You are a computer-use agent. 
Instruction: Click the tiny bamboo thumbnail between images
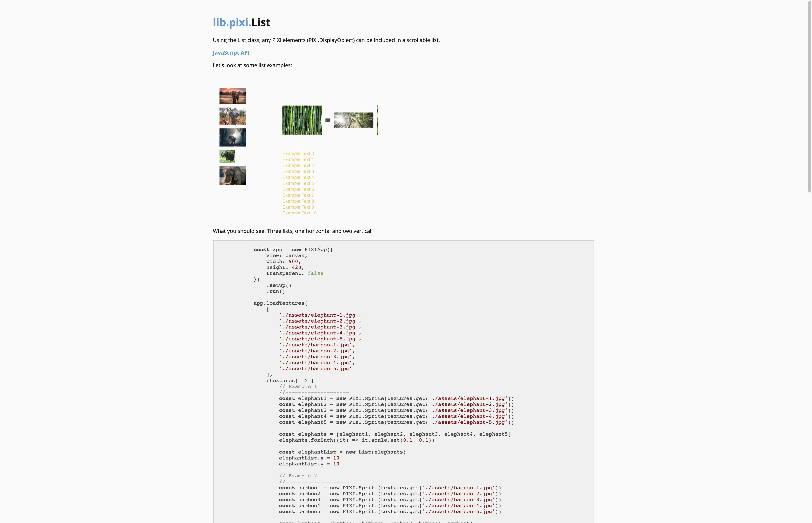pyautogui.click(x=328, y=120)
